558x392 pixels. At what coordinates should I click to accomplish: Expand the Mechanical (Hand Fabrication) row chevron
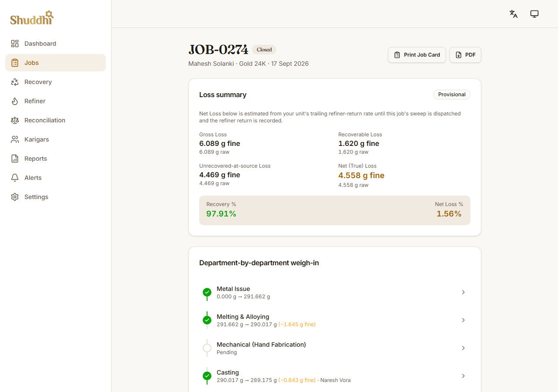[463, 348]
